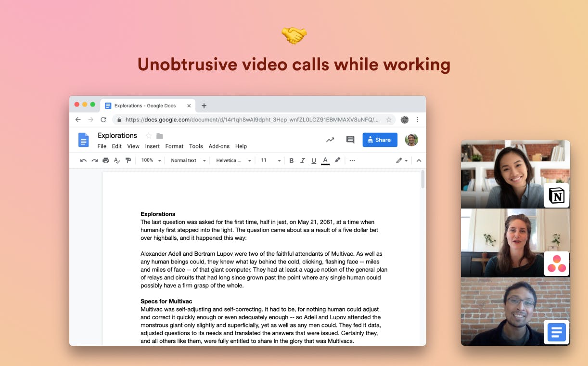Open spelling and grammar check icon

point(117,160)
